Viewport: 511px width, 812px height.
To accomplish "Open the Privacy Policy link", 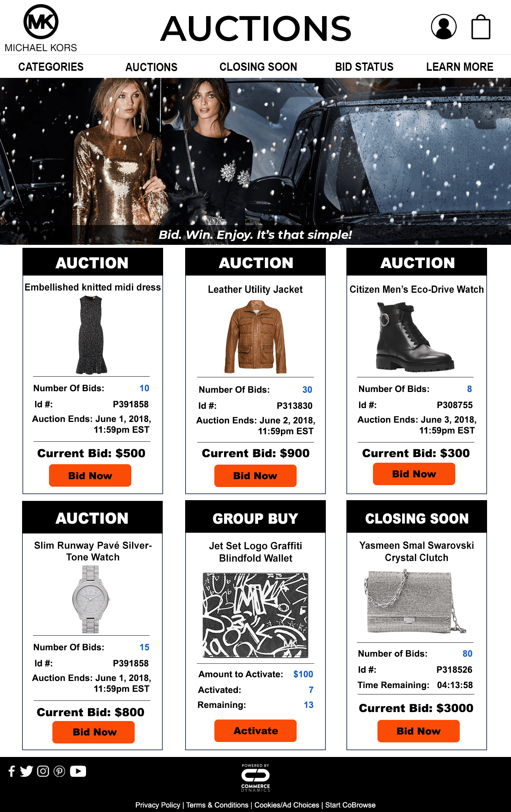I will click(158, 805).
